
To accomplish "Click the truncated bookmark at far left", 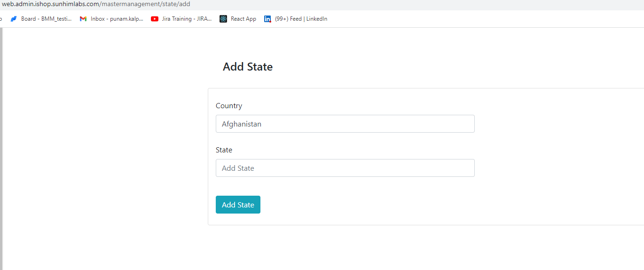I will (x=1, y=19).
